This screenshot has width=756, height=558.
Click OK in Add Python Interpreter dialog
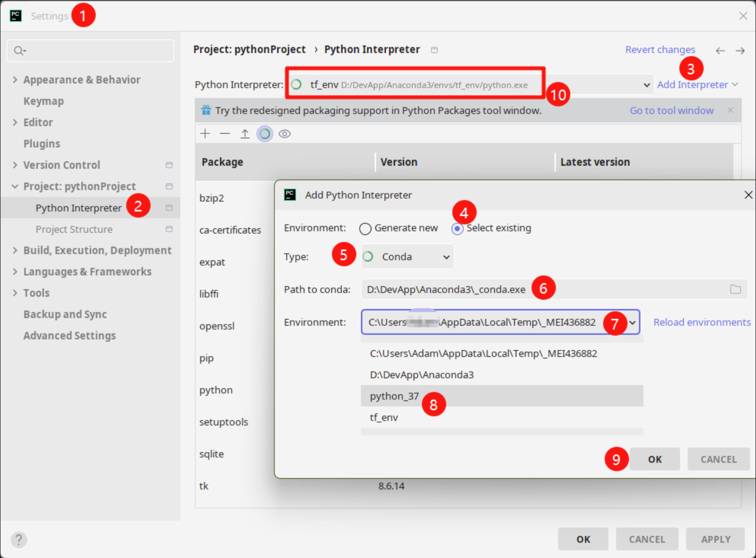point(655,459)
